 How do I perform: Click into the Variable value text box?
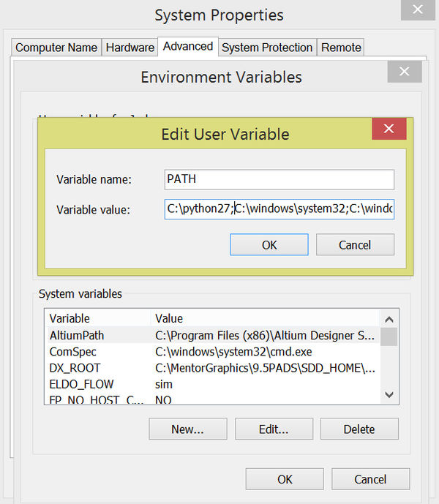click(x=279, y=210)
